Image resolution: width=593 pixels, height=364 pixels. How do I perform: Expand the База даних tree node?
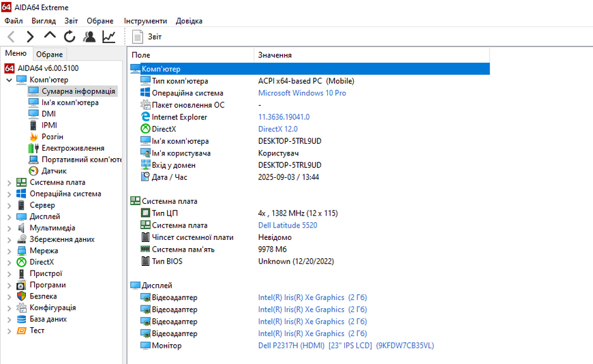pos(9,319)
